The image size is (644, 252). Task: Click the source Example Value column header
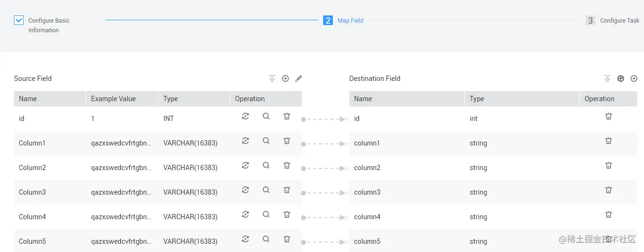coord(113,99)
